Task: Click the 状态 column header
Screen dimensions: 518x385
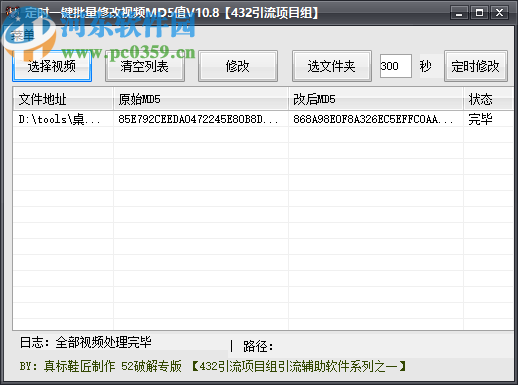Action: tap(488, 99)
